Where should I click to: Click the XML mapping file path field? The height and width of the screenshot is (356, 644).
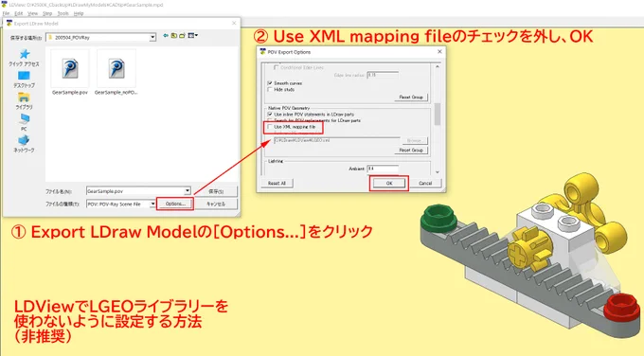336,140
